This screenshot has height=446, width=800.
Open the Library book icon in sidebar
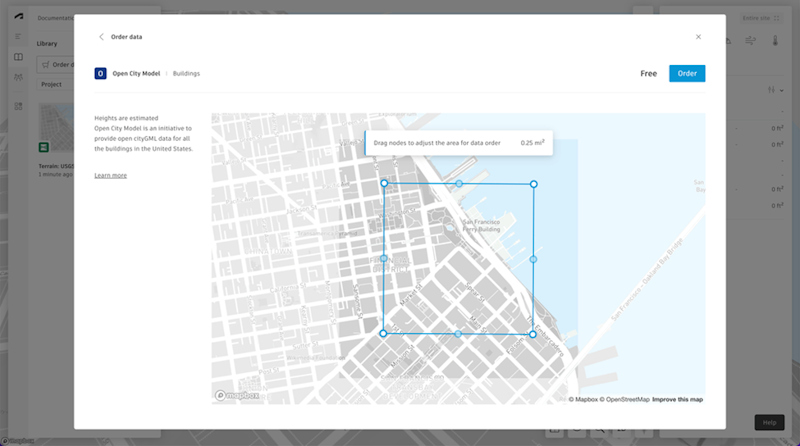(18, 57)
